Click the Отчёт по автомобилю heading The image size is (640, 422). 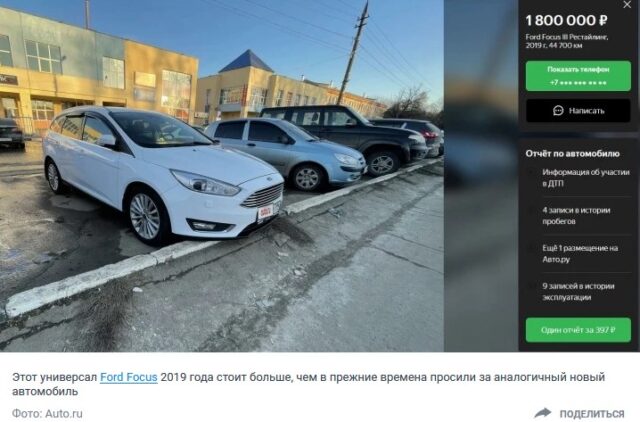tap(572, 153)
